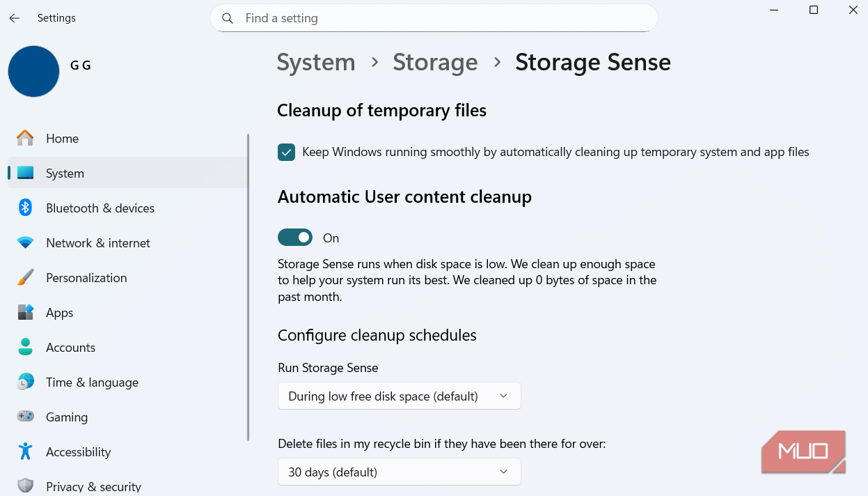Click the Storage Sense breadcrumb title
This screenshot has height=496, width=868.
(593, 63)
